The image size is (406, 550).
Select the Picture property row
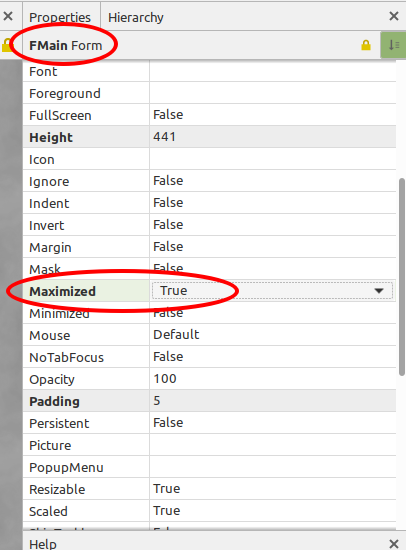point(209,445)
